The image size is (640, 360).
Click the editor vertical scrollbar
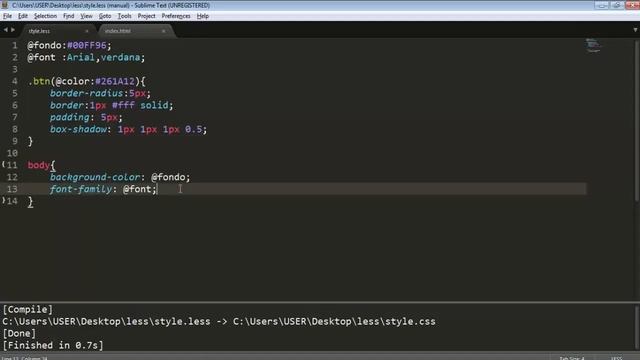637,120
